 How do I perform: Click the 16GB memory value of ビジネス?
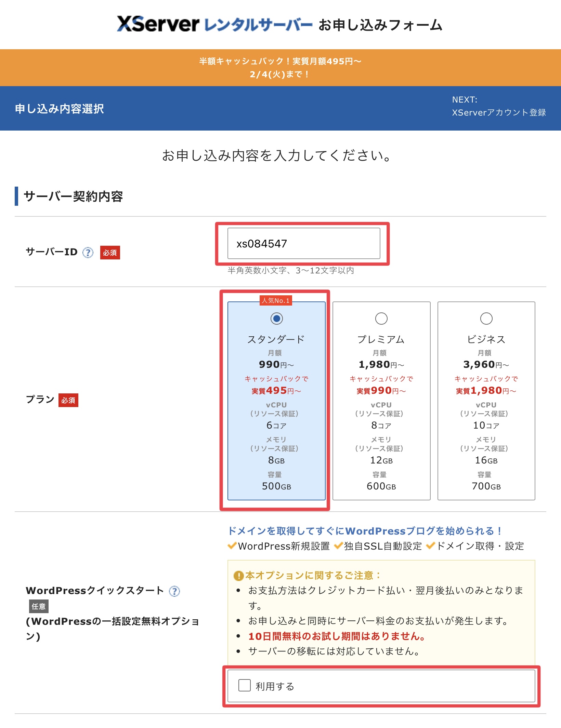(486, 460)
